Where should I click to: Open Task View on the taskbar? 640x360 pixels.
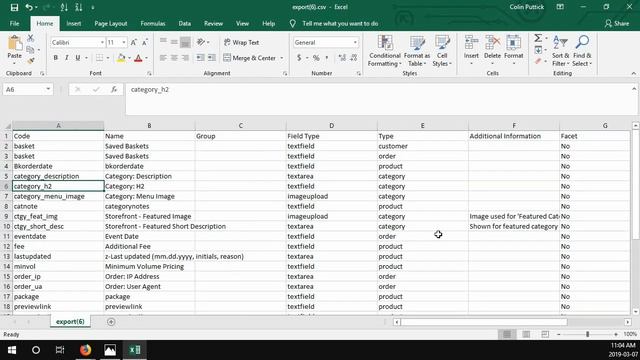pos(60,350)
